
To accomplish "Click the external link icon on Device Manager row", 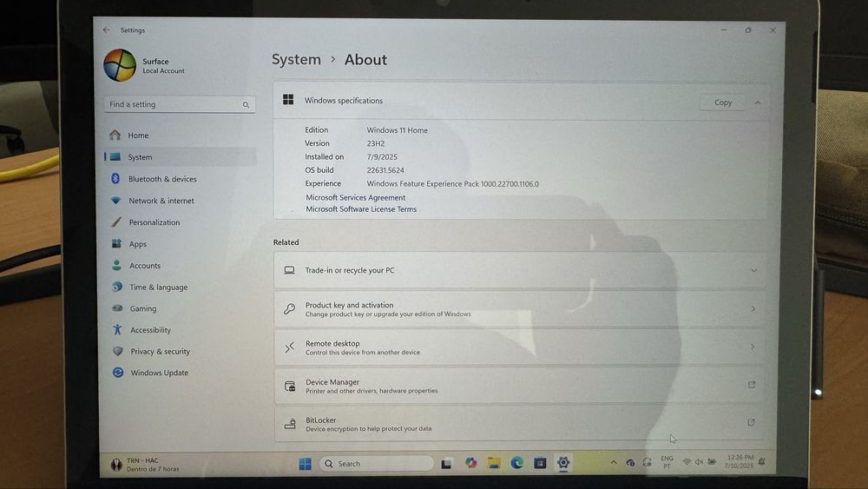I will 752,384.
